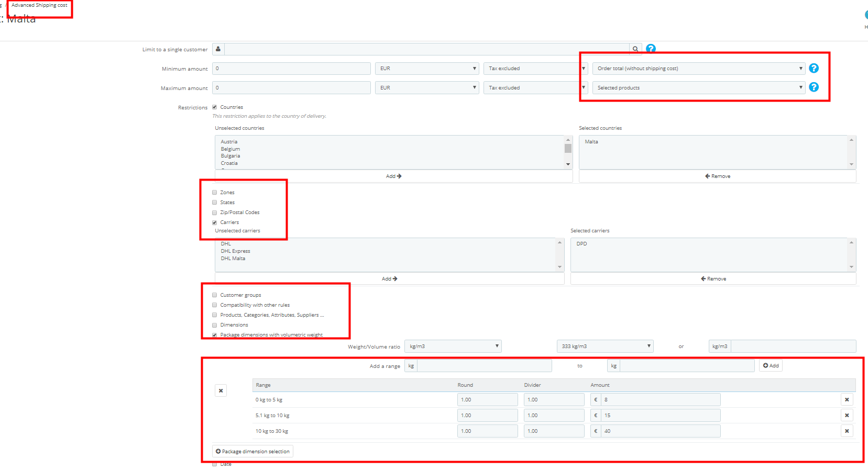Open help icon beside customer search field

[x=651, y=49]
